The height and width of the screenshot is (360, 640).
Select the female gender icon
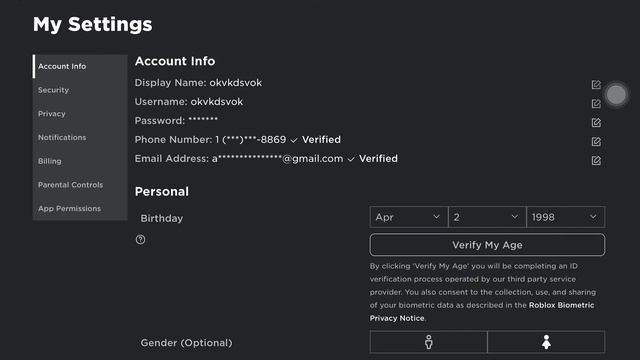[546, 342]
